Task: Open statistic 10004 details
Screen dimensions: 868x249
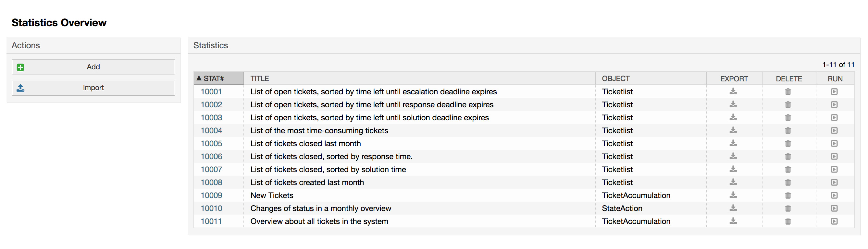Action: pyautogui.click(x=211, y=131)
